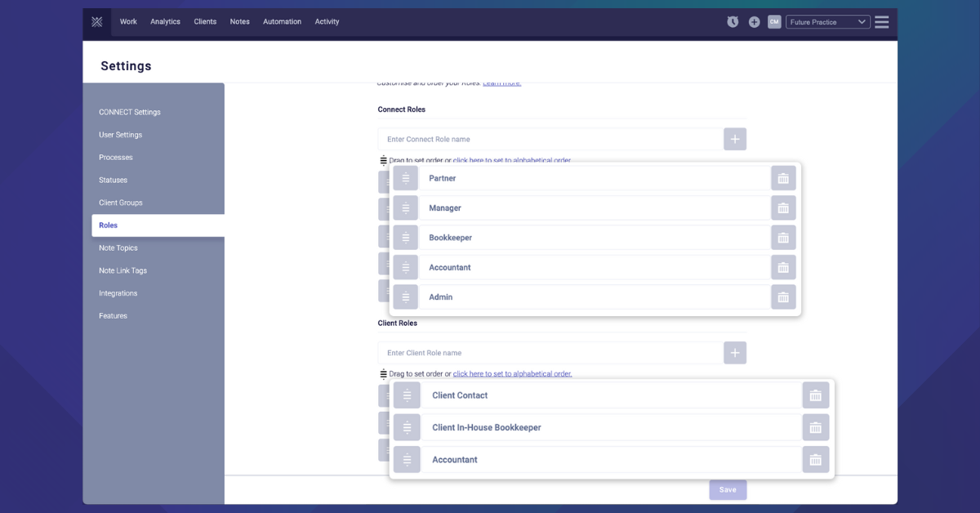Open the timer clock icon in the header
Screen dimensions: 980x513
(733, 21)
